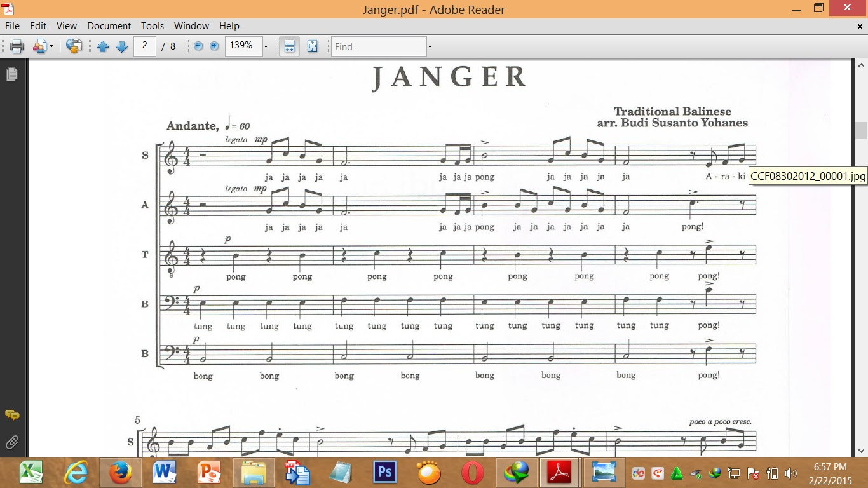Switch to Adobe Reader taskbar icon

[x=560, y=472]
